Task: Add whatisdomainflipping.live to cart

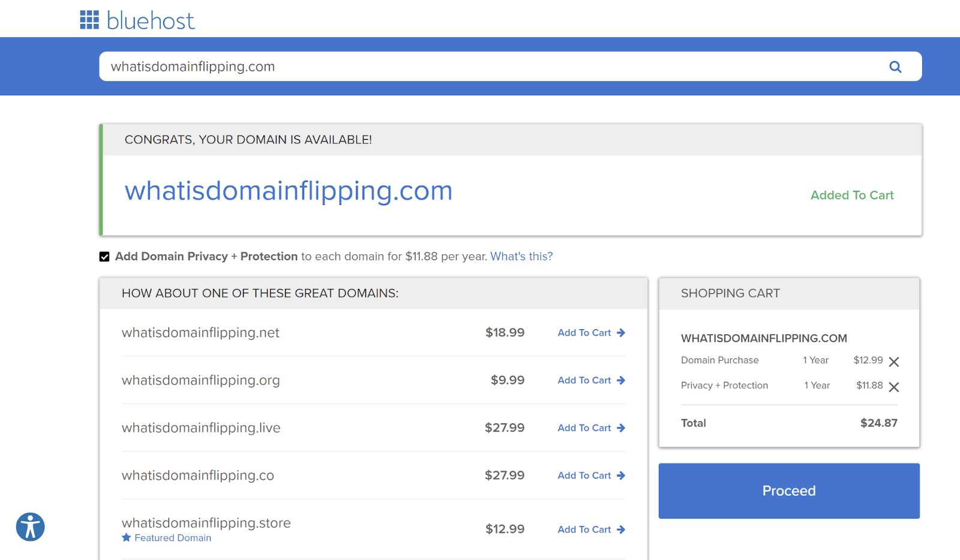Action: (x=584, y=427)
